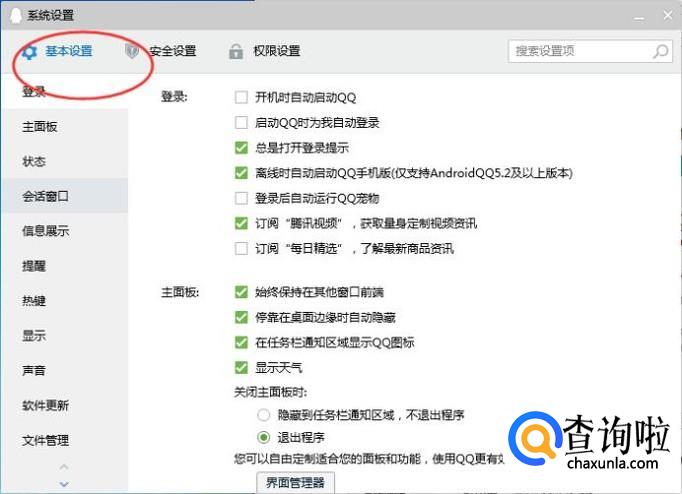Image resolution: width=682 pixels, height=494 pixels.
Task: Click the 界面管理器 button
Action: [x=295, y=482]
